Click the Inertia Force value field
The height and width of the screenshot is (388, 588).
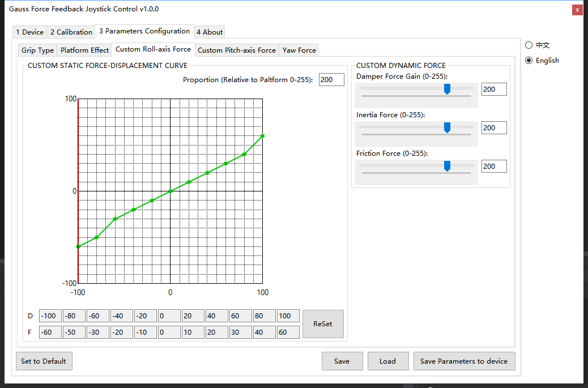494,128
